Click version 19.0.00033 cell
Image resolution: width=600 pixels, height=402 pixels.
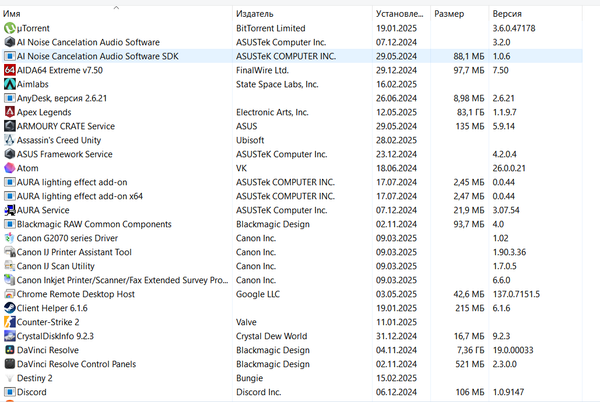[513, 350]
